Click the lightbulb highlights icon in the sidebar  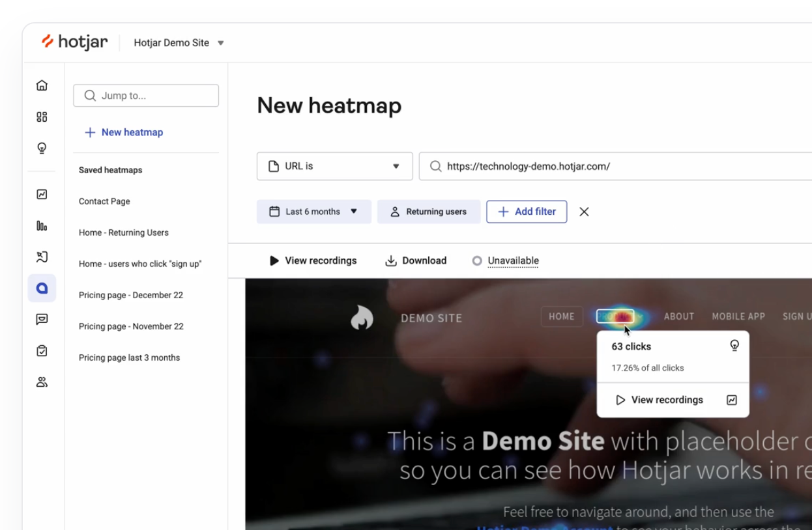(x=42, y=148)
